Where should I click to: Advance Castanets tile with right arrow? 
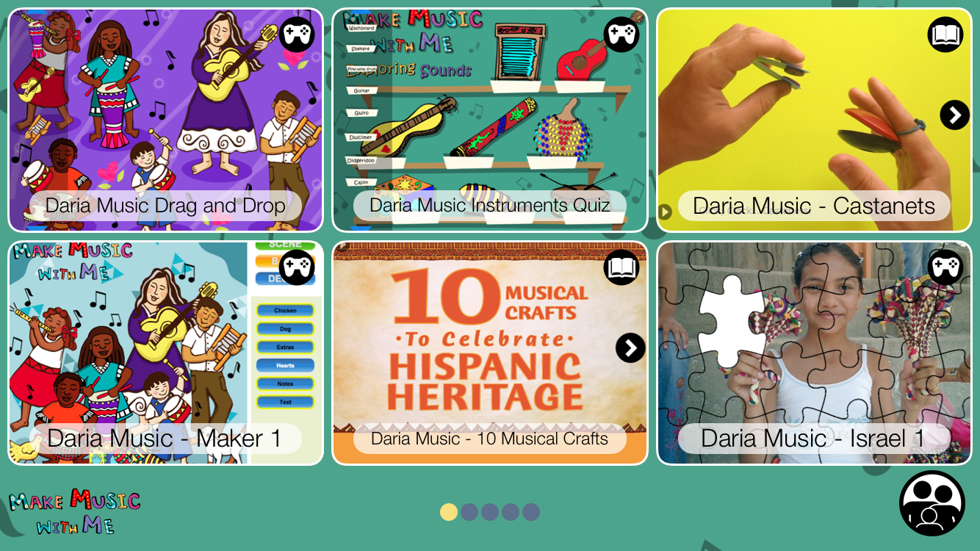[955, 115]
